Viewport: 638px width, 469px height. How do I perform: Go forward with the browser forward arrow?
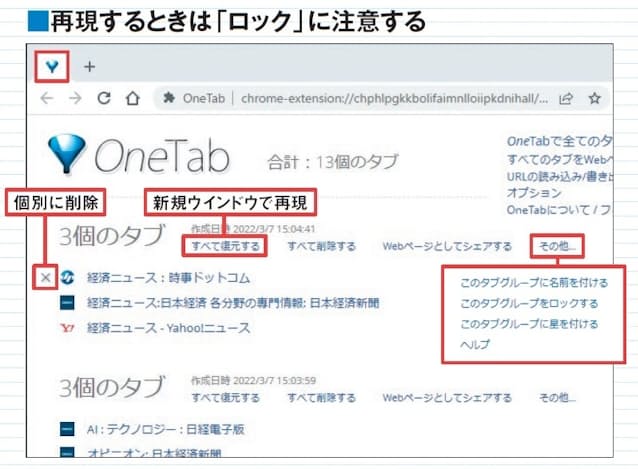75,98
